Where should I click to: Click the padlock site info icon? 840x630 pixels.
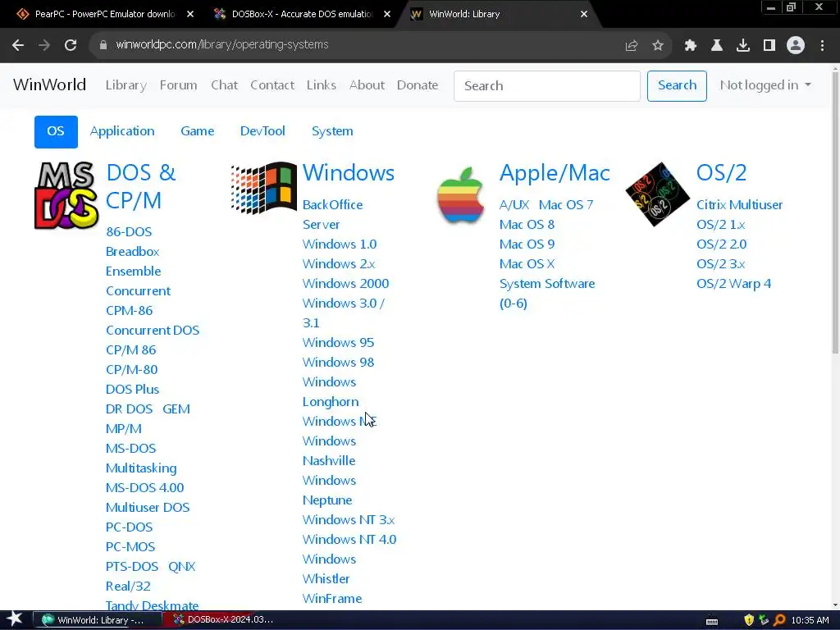click(x=103, y=45)
